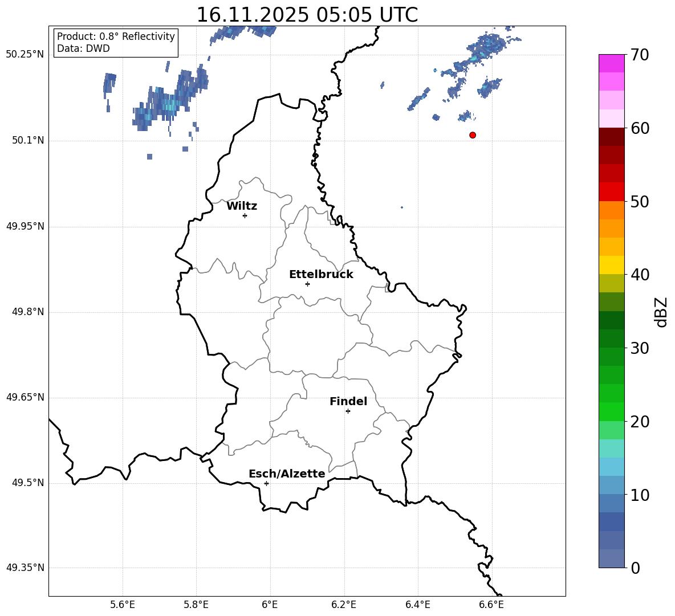Click the longitude label 5.8°E
Viewport: 675px width, 616px height.
tap(196, 605)
